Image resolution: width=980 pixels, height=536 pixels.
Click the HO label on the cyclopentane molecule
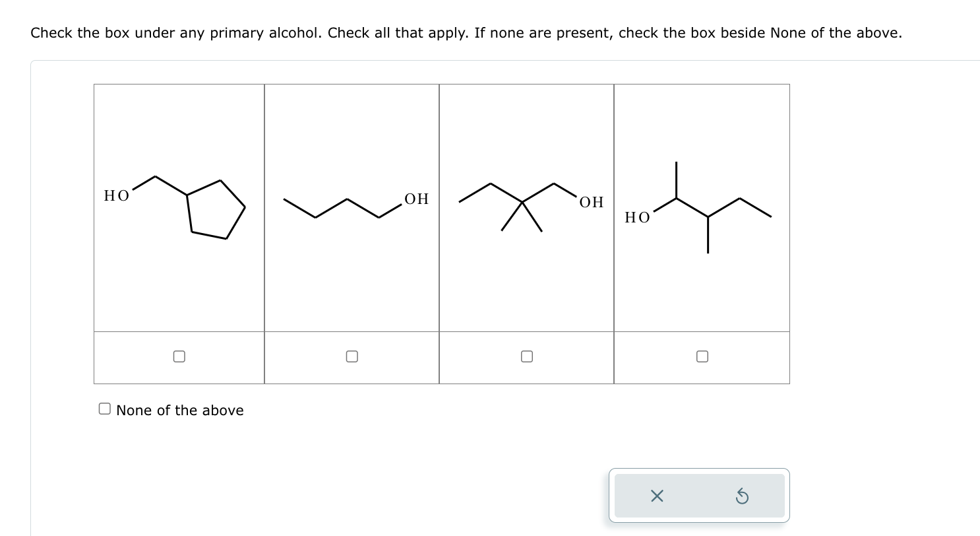click(117, 195)
